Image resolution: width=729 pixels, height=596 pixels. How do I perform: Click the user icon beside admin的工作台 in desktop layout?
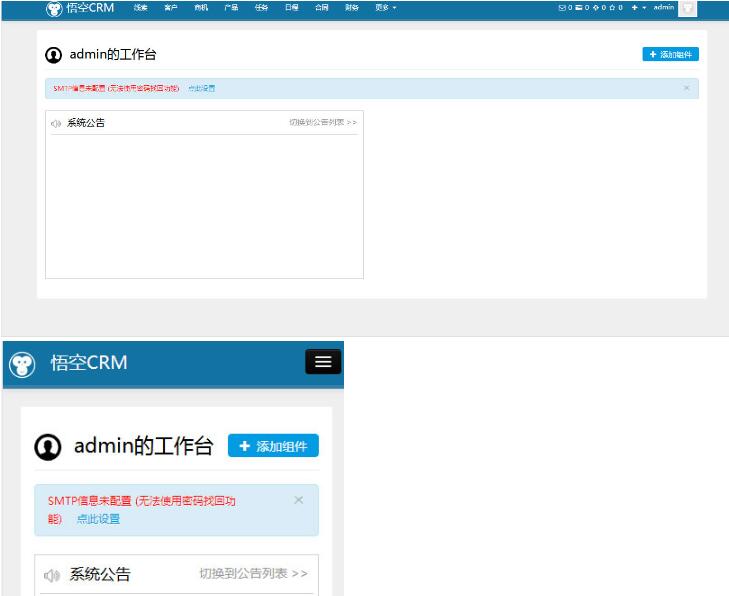tap(54, 55)
